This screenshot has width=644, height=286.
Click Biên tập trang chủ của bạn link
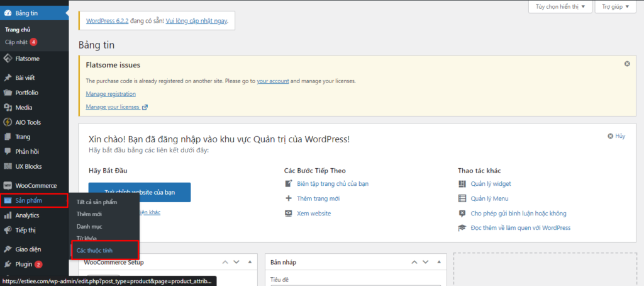point(333,183)
